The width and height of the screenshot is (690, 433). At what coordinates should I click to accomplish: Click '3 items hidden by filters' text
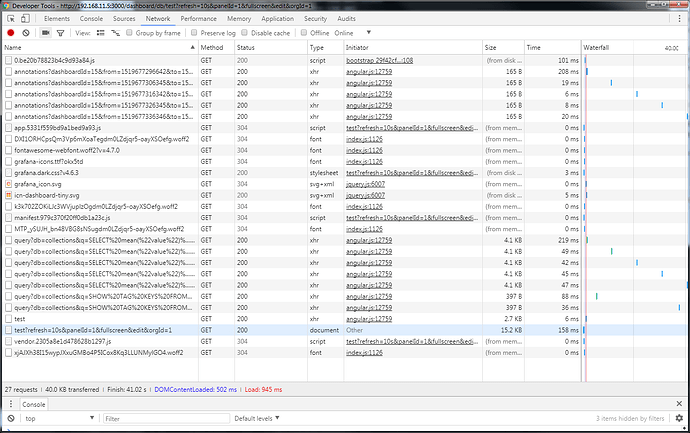[x=630, y=418]
